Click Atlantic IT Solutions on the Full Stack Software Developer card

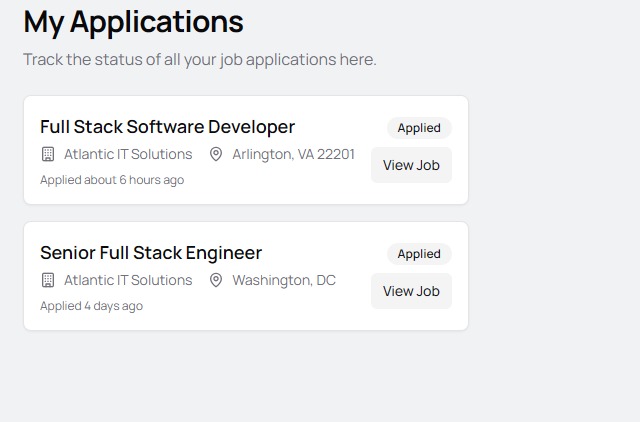click(x=128, y=154)
